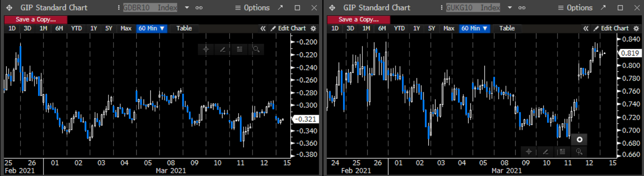Expand security dropdown arrow for GDBR10 Index
The height and width of the screenshot is (176, 644).
[x=187, y=8]
